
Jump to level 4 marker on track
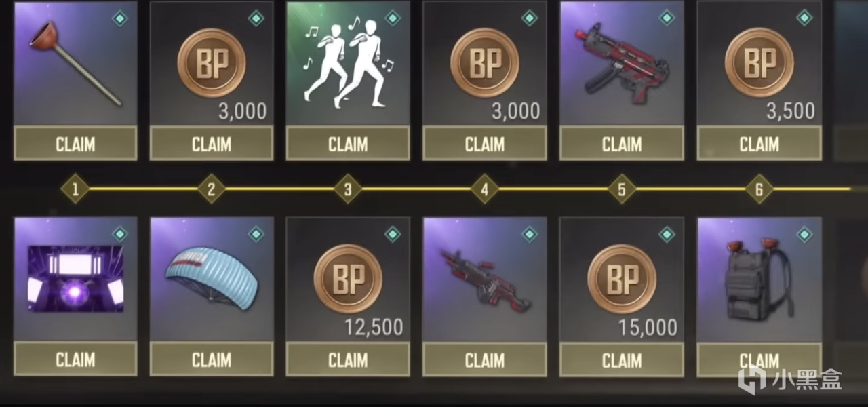484,189
